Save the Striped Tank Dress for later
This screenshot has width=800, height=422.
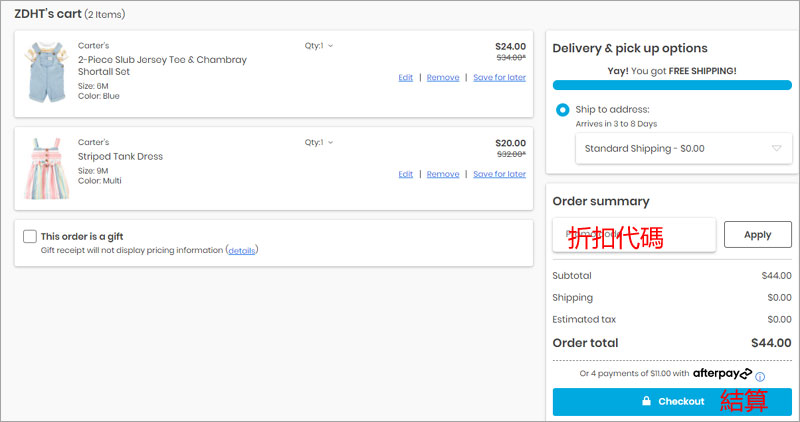[x=499, y=174]
